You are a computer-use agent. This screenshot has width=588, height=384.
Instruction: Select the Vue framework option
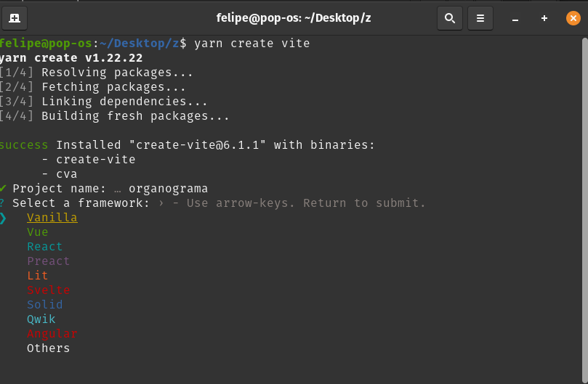[38, 232]
